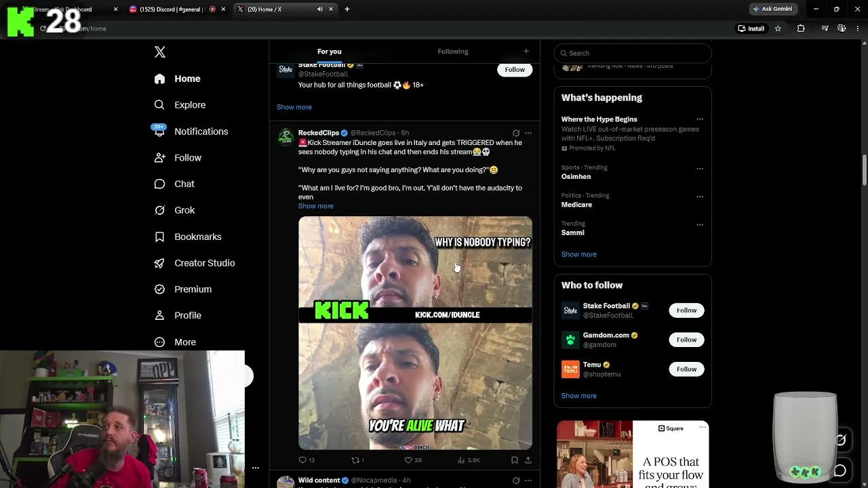The width and height of the screenshot is (868, 488).
Task: Open Creator Studio in the sidebar
Action: [195, 263]
